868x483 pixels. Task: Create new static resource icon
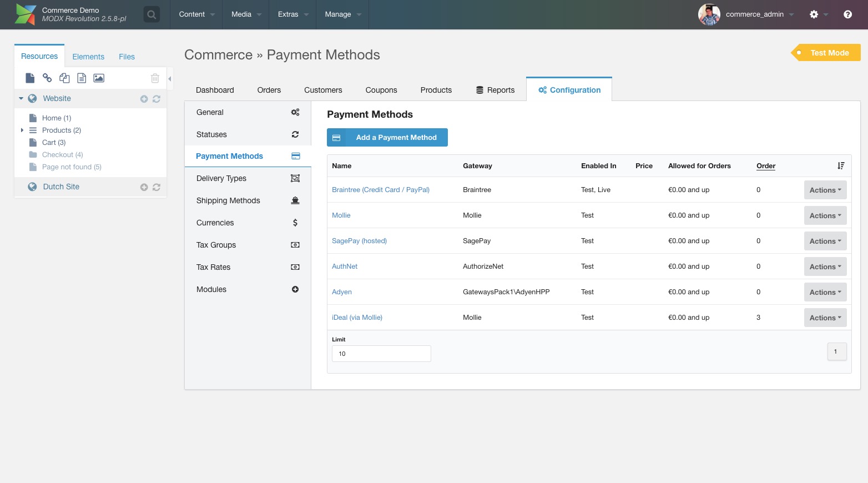(82, 78)
